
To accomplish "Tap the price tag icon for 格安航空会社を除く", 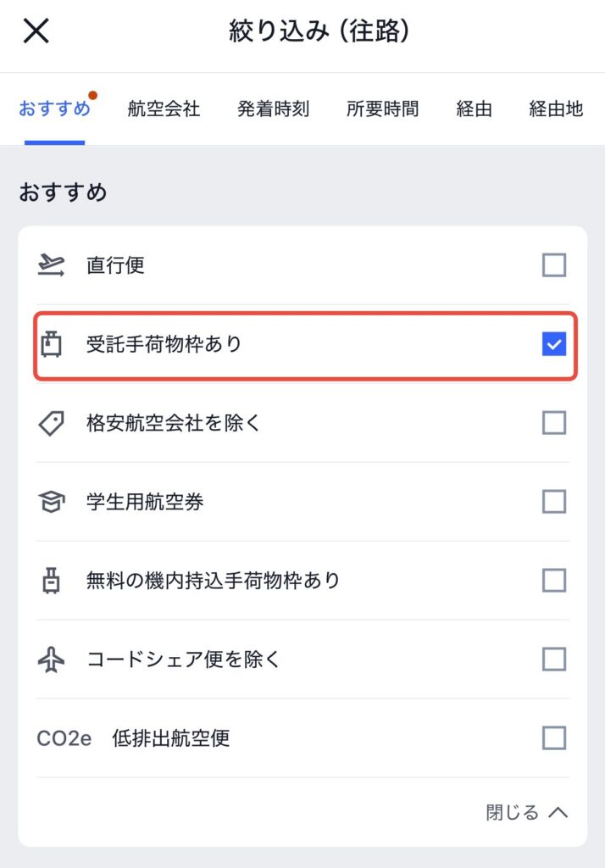I will pos(51,423).
